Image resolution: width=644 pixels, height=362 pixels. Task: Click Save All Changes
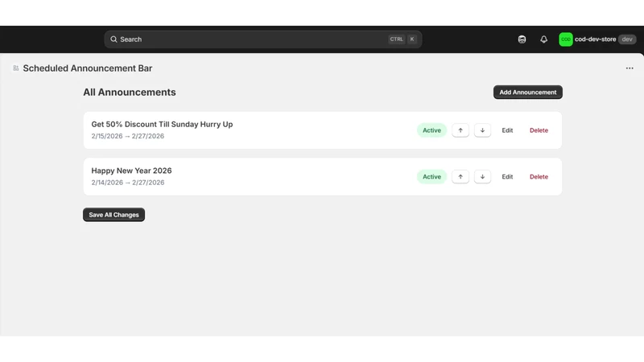(114, 215)
